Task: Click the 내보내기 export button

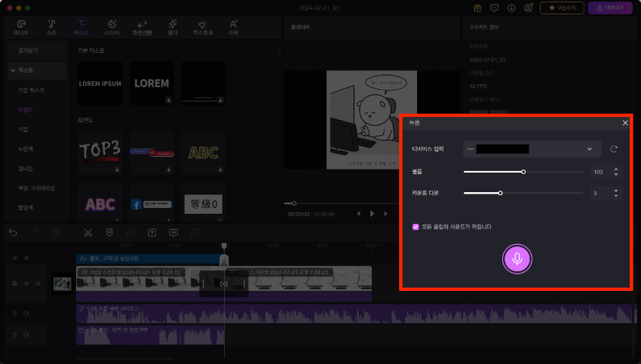Action: [x=610, y=8]
